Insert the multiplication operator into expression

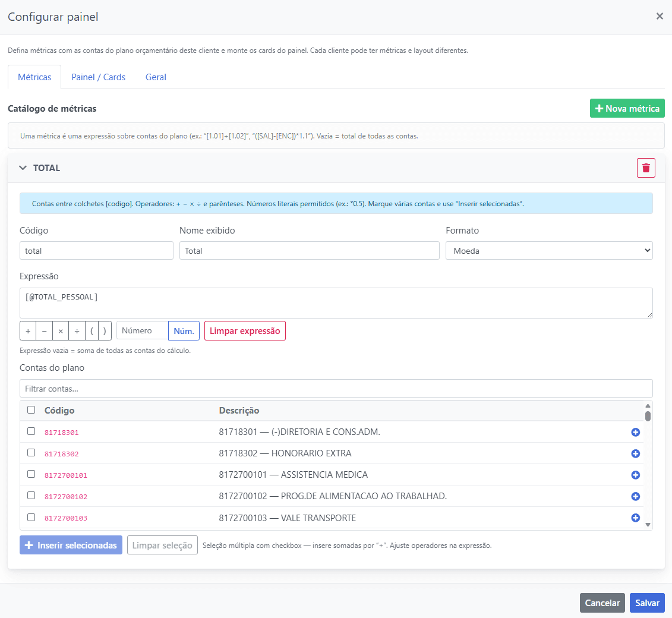click(x=61, y=331)
